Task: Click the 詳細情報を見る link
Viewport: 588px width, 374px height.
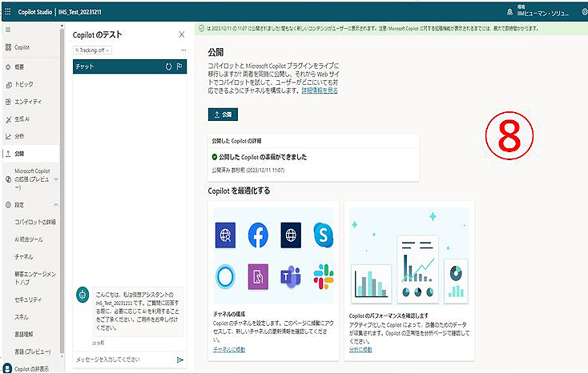Action: [320, 90]
